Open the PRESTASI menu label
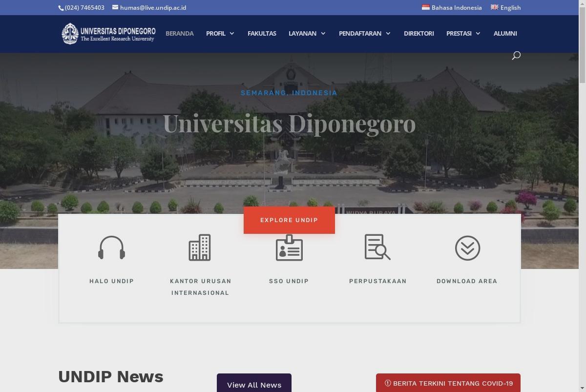The width and height of the screenshot is (586, 392). (459, 33)
